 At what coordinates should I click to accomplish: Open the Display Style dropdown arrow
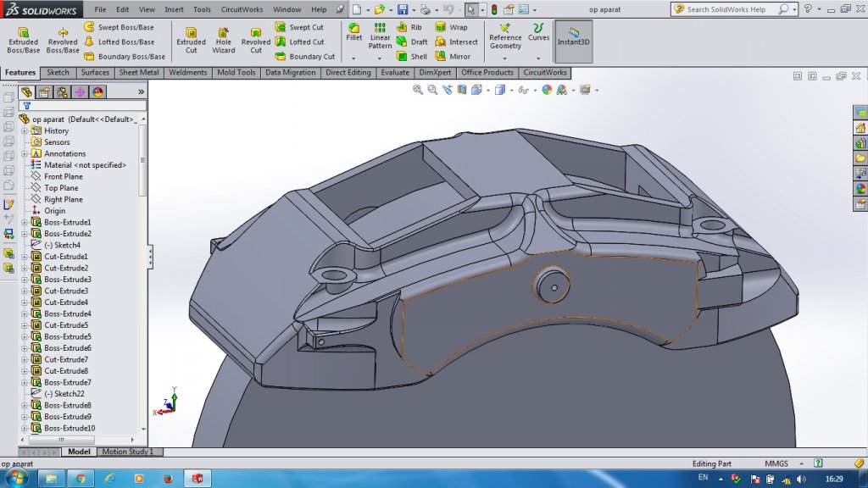click(510, 91)
